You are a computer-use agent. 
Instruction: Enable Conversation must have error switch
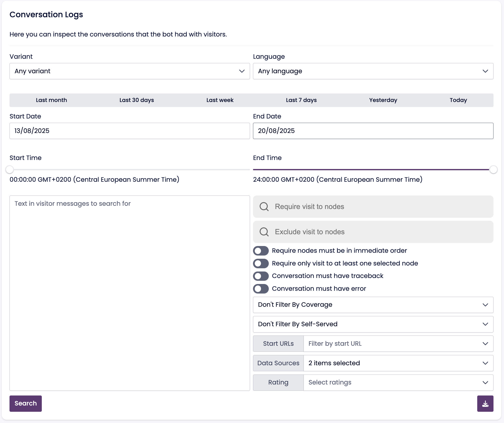(261, 289)
